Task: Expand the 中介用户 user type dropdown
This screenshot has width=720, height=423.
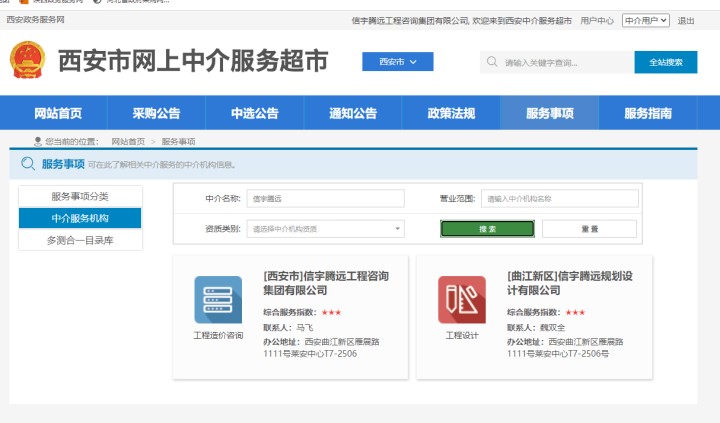Action: point(645,20)
